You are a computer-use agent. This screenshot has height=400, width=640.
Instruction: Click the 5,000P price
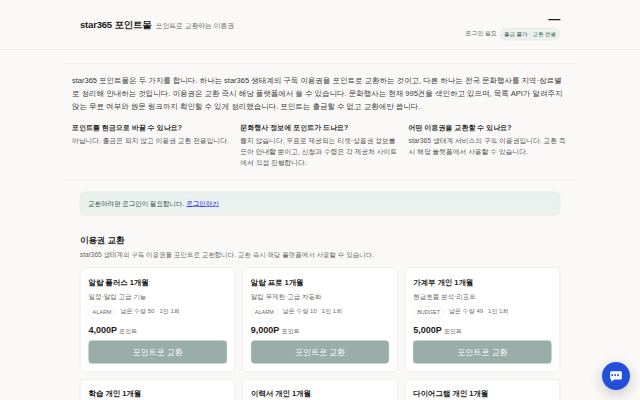[427, 330]
